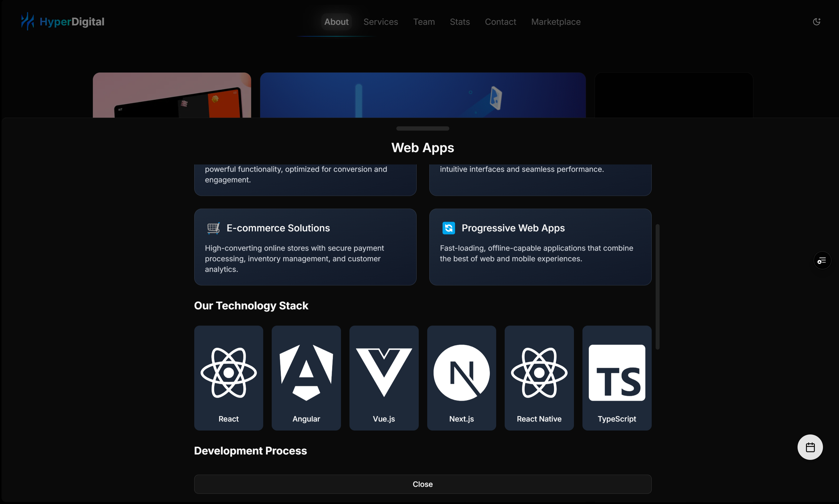Select the React Native logo
This screenshot has height=504, width=839.
pyautogui.click(x=539, y=372)
